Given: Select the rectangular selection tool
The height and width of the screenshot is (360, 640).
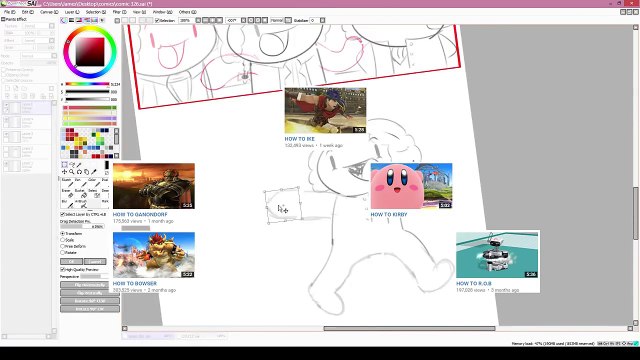Looking at the screenshot, I should pyautogui.click(x=64, y=164).
